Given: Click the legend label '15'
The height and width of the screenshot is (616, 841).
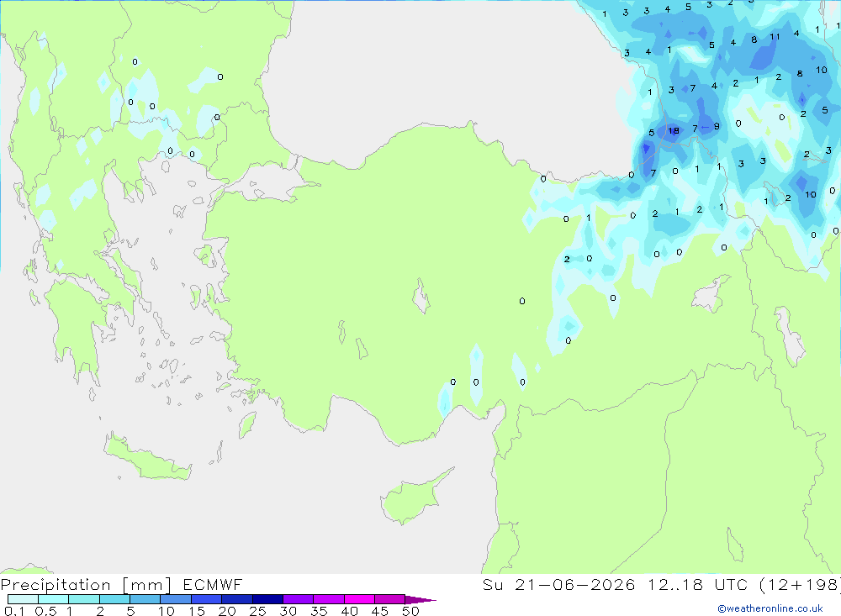Looking at the screenshot, I should [197, 611].
